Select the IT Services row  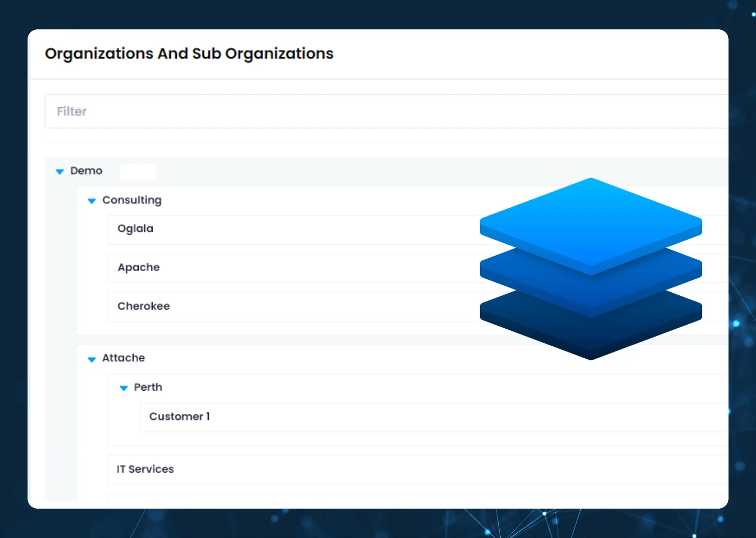pyautogui.click(x=145, y=469)
